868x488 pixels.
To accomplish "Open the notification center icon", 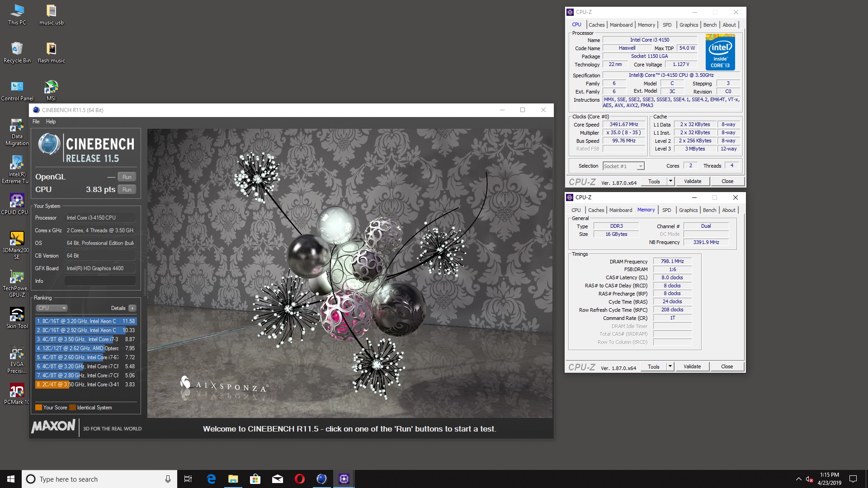I will tap(853, 479).
